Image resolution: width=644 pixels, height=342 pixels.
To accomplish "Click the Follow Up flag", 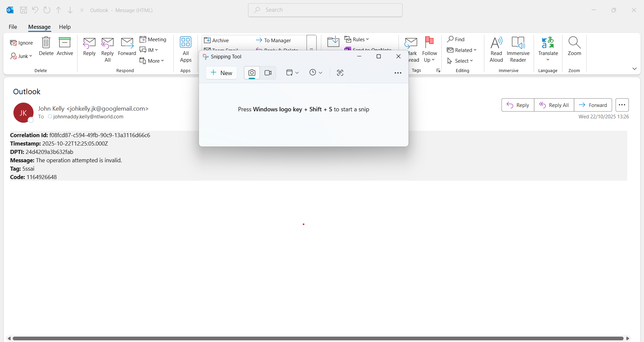I will [x=429, y=50].
